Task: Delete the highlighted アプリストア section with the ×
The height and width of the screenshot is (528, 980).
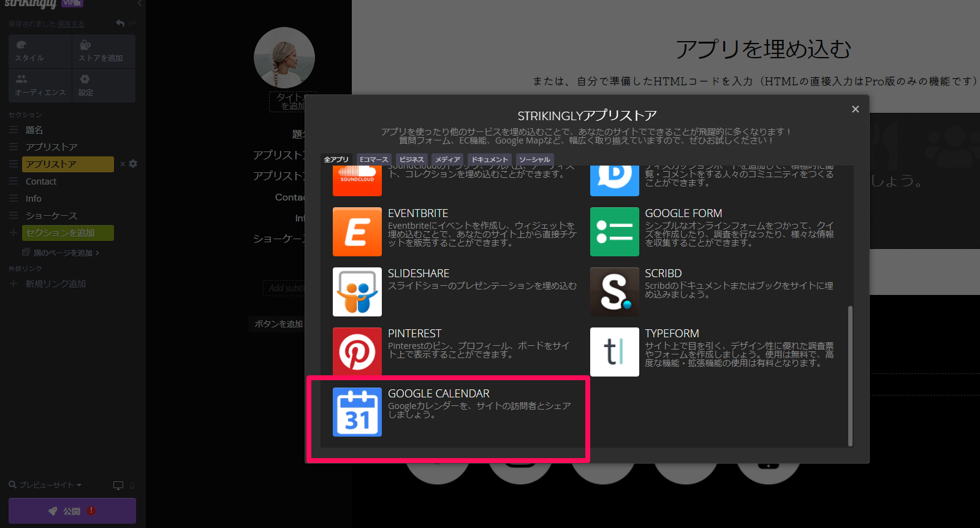Action: (x=123, y=164)
